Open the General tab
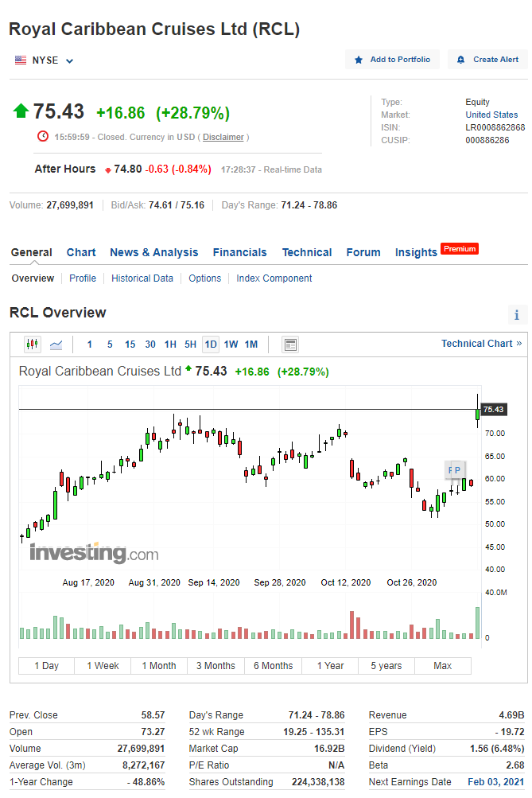The image size is (532, 798). click(32, 252)
